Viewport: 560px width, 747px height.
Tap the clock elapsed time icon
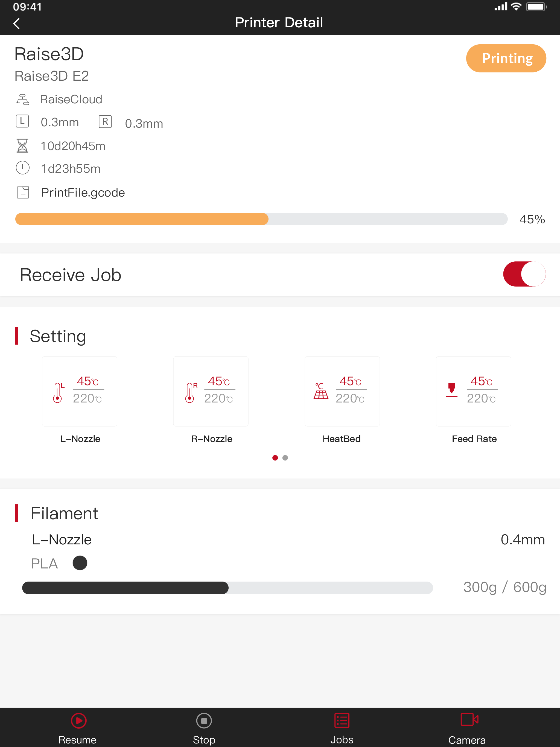pyautogui.click(x=23, y=168)
